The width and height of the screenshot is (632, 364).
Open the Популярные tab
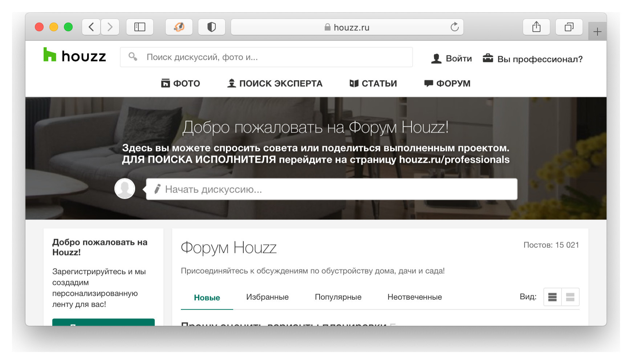click(338, 297)
